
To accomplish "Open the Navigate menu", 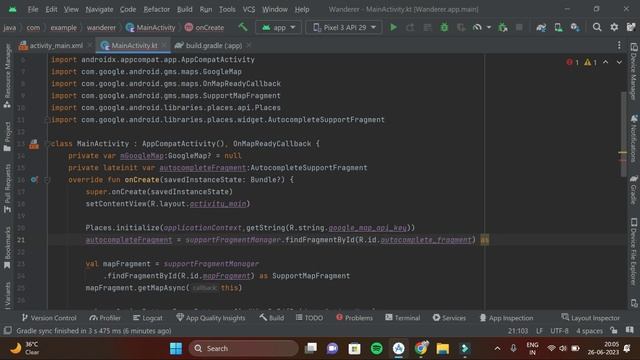I will coord(99,9).
